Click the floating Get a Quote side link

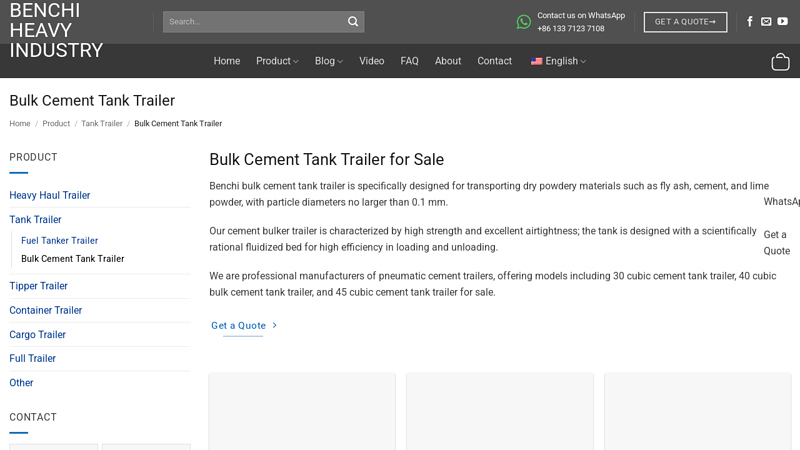(777, 243)
